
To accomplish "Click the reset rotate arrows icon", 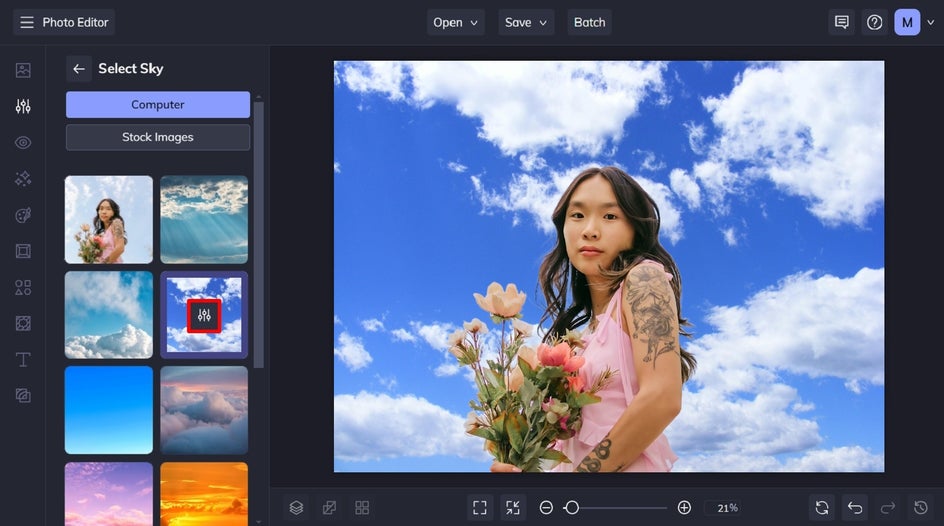I will tap(822, 508).
